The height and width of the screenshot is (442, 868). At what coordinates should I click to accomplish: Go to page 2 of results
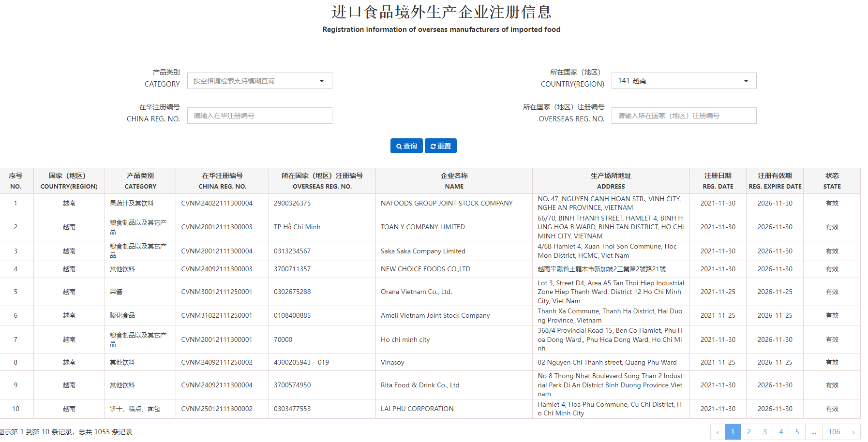click(x=748, y=432)
